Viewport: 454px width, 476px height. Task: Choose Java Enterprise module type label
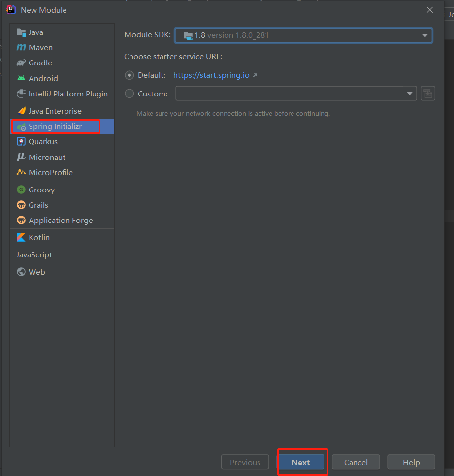pyautogui.click(x=55, y=111)
